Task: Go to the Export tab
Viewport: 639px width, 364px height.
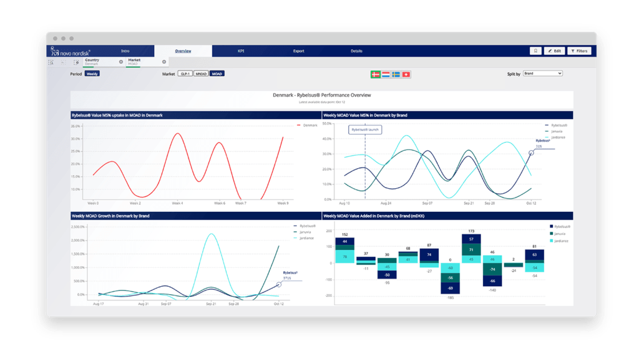Action: pyautogui.click(x=299, y=51)
